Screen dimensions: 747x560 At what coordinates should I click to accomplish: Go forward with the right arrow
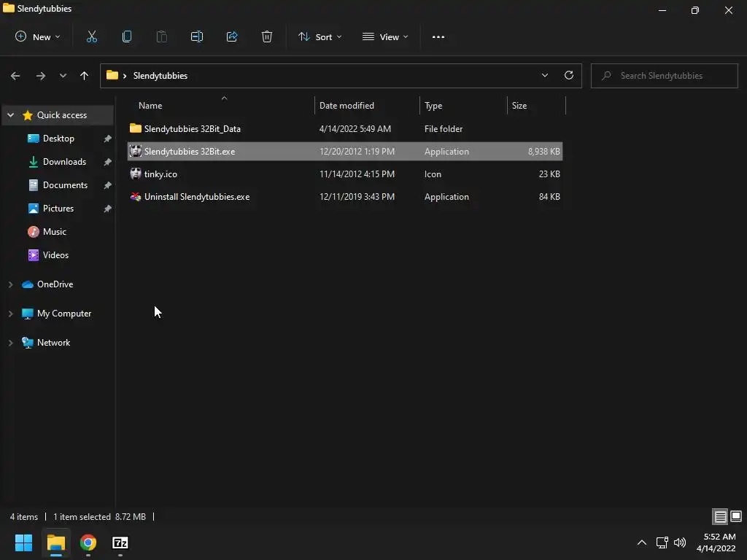(x=41, y=76)
